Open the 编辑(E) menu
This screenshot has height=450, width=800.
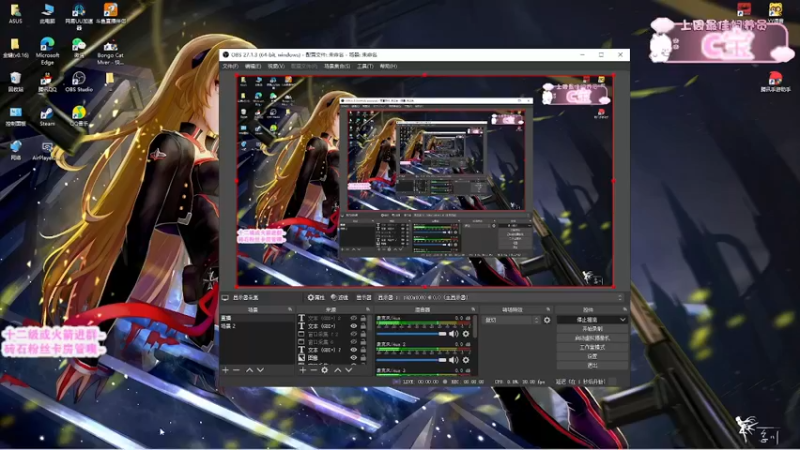[253, 66]
